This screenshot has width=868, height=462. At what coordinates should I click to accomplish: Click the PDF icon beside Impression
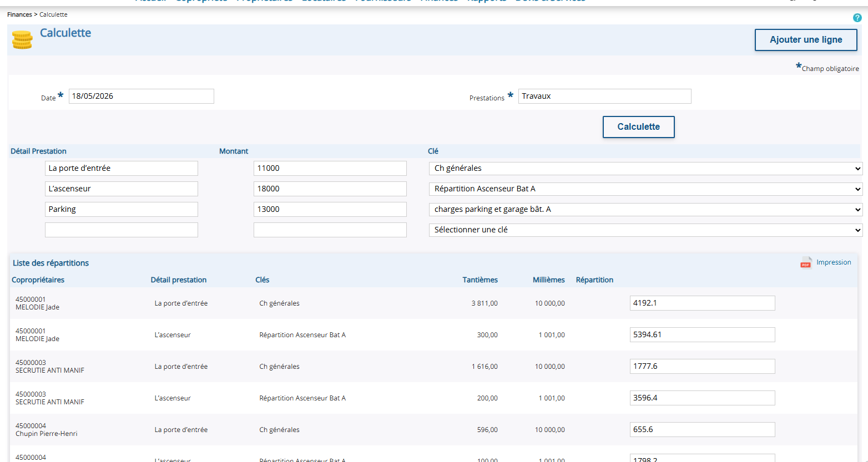pos(806,262)
